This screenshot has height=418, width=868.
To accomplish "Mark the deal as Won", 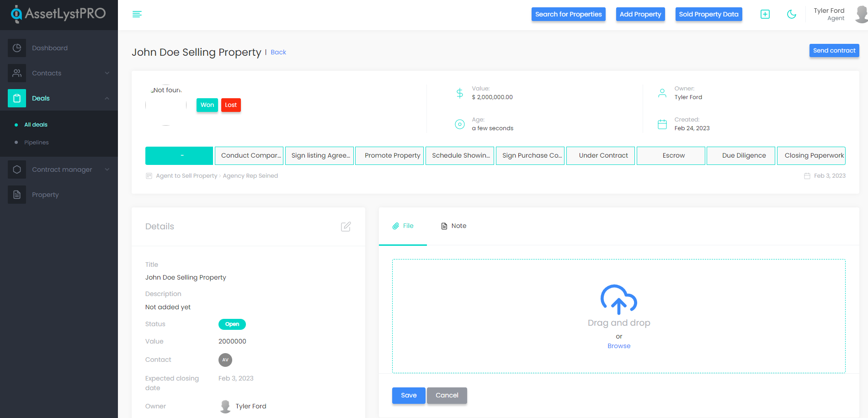I will tap(207, 105).
